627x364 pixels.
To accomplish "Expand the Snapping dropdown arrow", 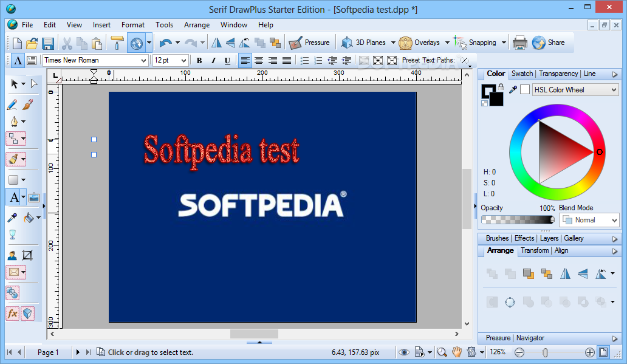I will coord(504,43).
